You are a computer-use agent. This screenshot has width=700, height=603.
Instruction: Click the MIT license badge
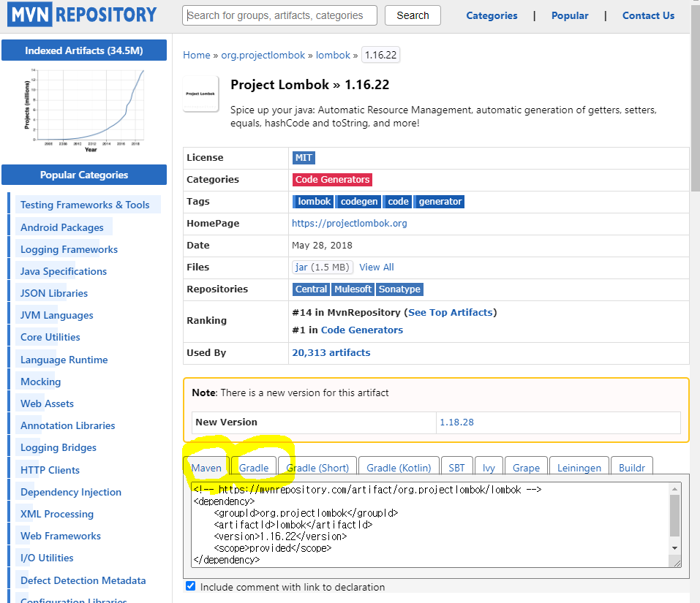(x=304, y=157)
